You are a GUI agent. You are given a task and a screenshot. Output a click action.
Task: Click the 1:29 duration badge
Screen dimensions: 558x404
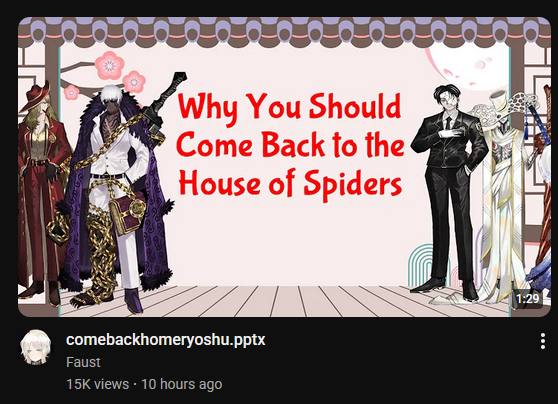[x=527, y=298]
